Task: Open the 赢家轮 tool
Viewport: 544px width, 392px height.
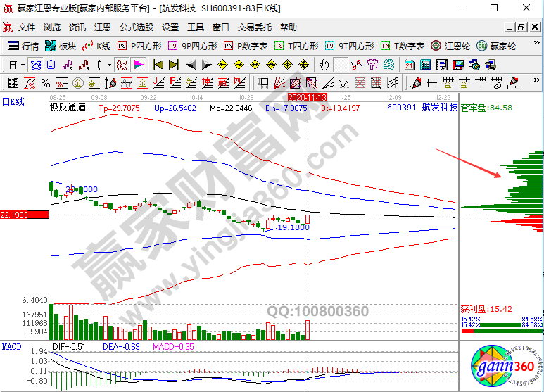Action: pyautogui.click(x=496, y=46)
